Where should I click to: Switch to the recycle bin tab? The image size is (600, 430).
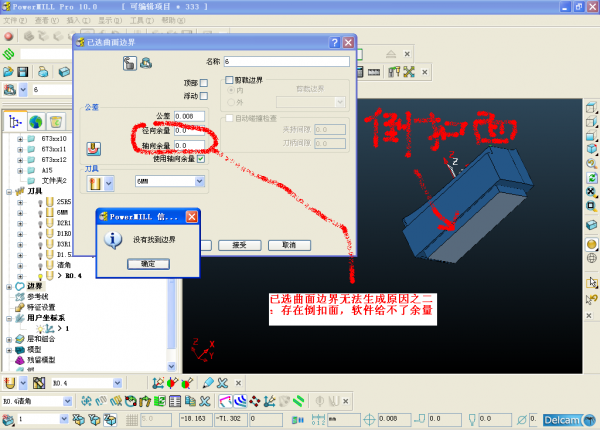point(56,122)
